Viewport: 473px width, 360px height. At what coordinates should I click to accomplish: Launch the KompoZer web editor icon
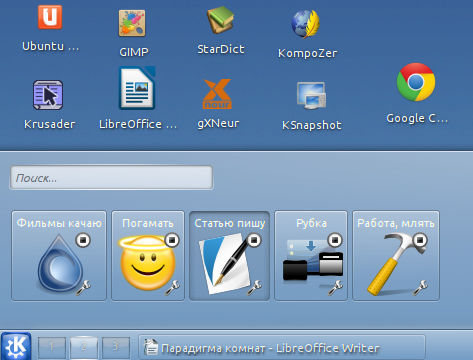(x=306, y=24)
